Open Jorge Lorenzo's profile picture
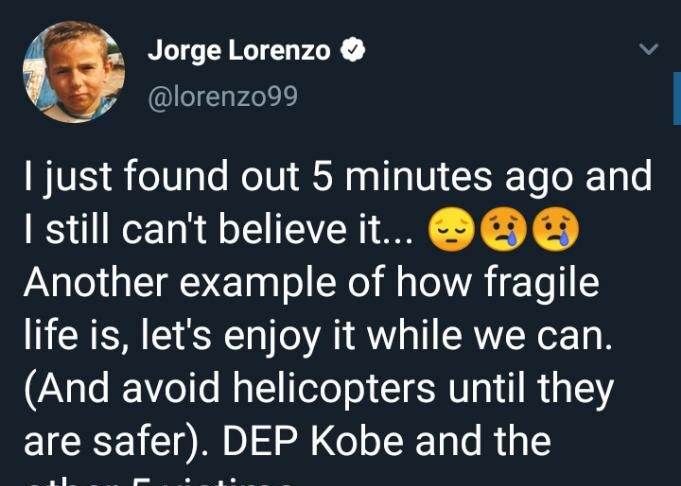Viewport: 681px width, 486px height. (x=74, y=72)
